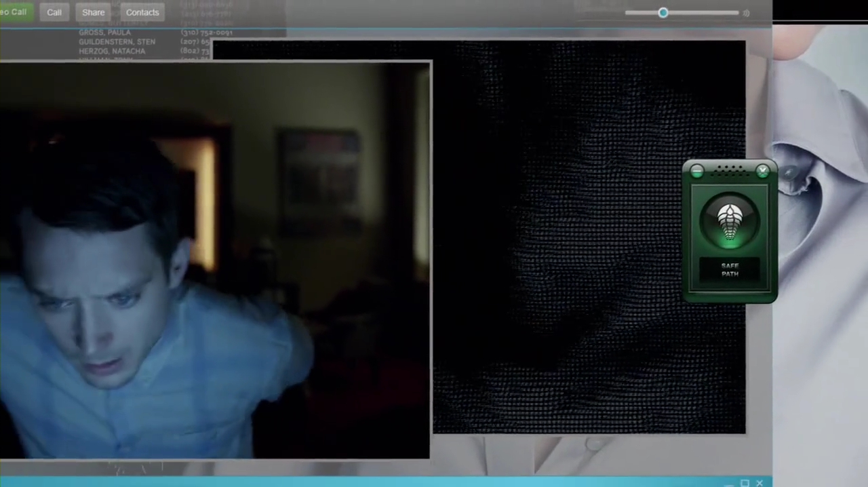Select contact GROSS, PAULA

click(105, 33)
